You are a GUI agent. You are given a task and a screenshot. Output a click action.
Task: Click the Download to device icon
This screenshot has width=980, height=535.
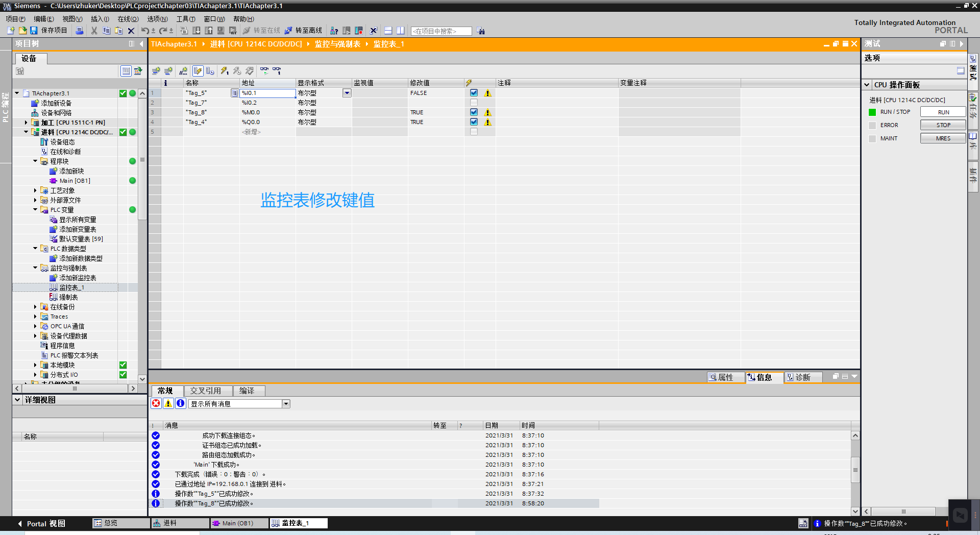(x=197, y=31)
